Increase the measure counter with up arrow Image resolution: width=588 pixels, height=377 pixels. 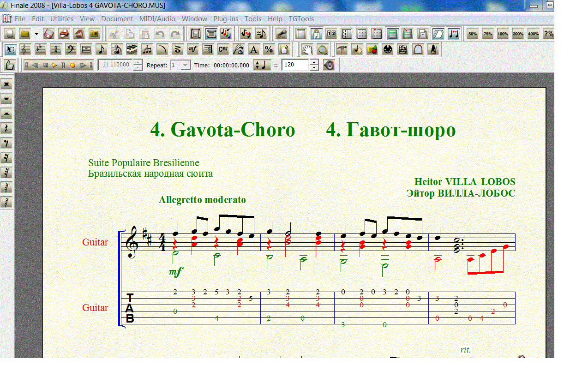(x=138, y=62)
